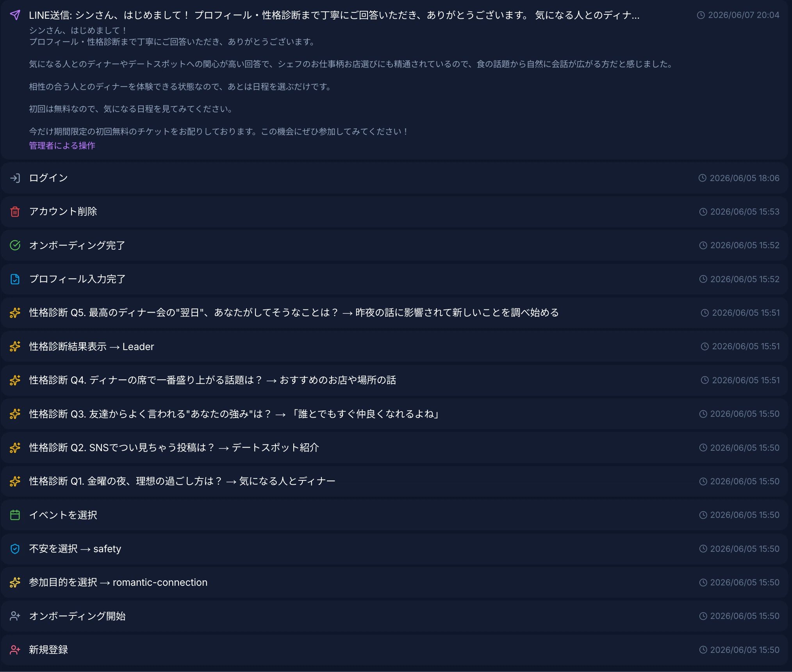
Task: Click the user-plus icon for オンボーディング開始
Action: coord(15,616)
